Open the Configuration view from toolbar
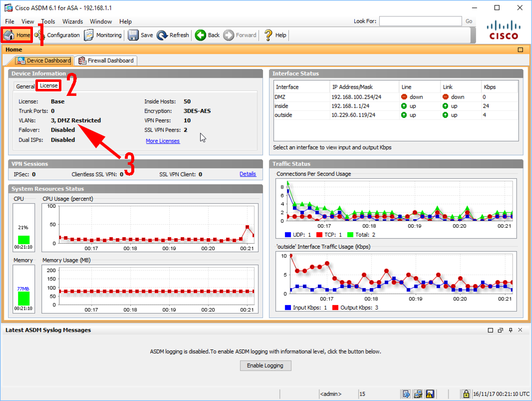532x401 pixels. [x=57, y=35]
